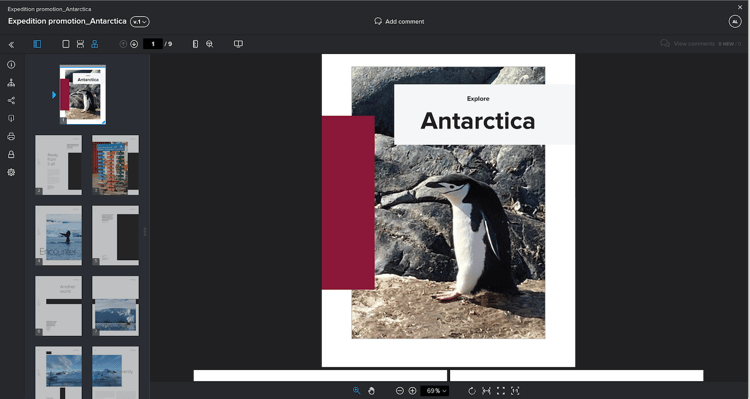Select the zoom tool icon
The image size is (750, 399).
356,391
